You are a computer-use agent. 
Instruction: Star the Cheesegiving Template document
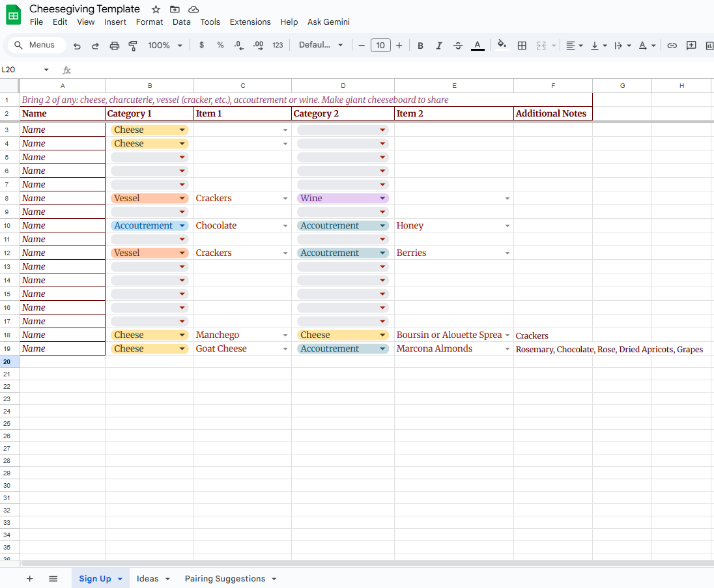click(156, 9)
